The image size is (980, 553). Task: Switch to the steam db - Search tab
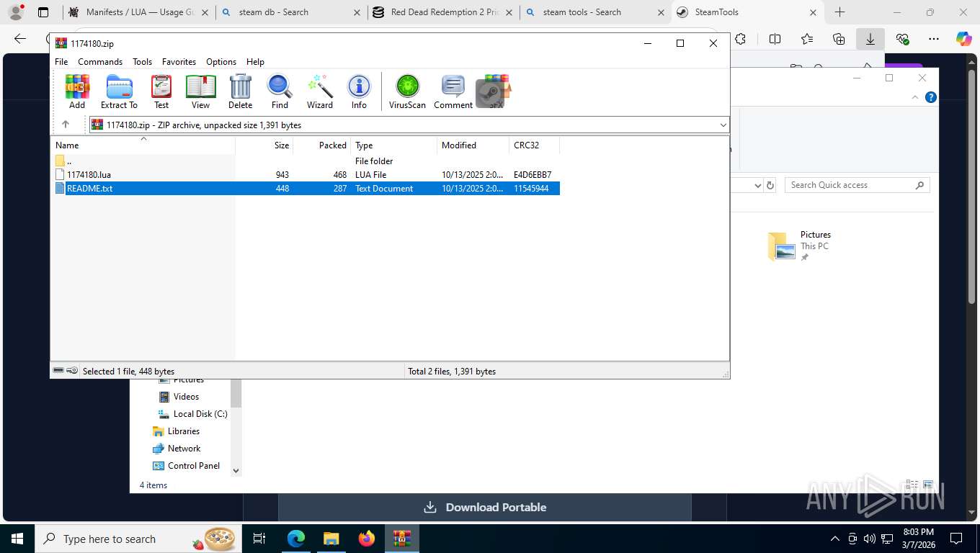291,12
